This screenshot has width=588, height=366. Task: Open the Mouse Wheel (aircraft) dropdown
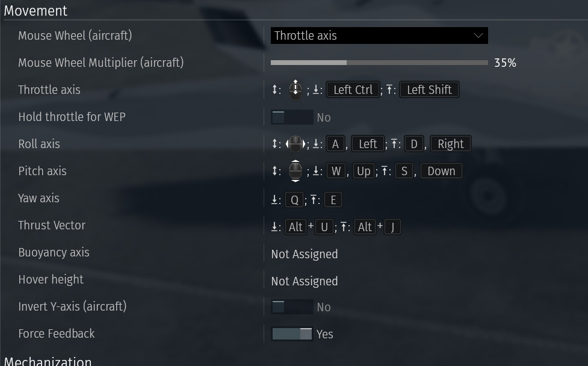(379, 36)
